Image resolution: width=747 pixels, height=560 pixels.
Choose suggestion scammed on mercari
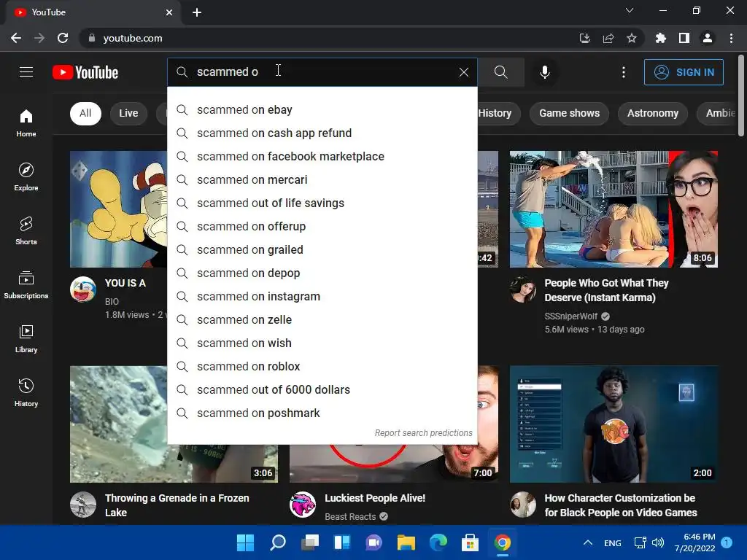coord(322,180)
